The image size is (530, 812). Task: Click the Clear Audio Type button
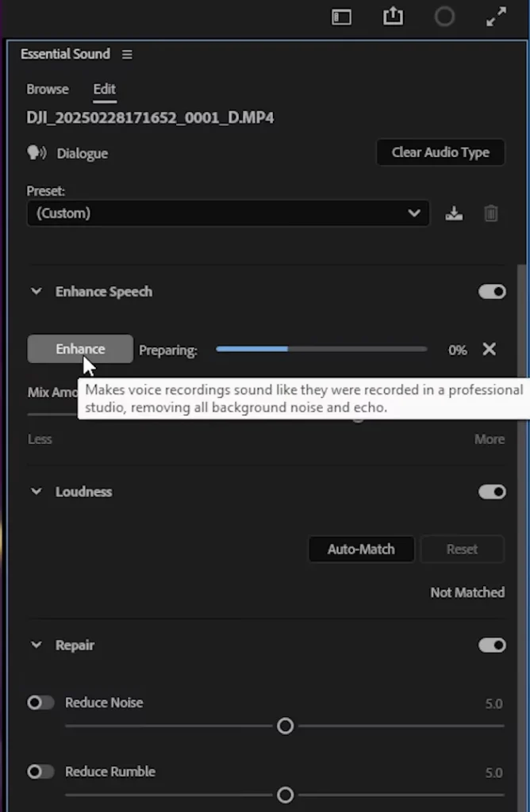(x=440, y=152)
